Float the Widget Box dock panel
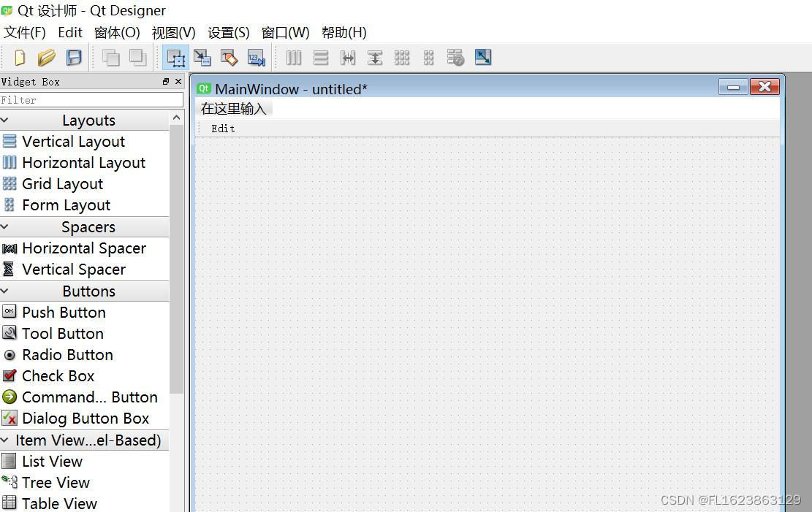This screenshot has width=812, height=512. (x=166, y=81)
